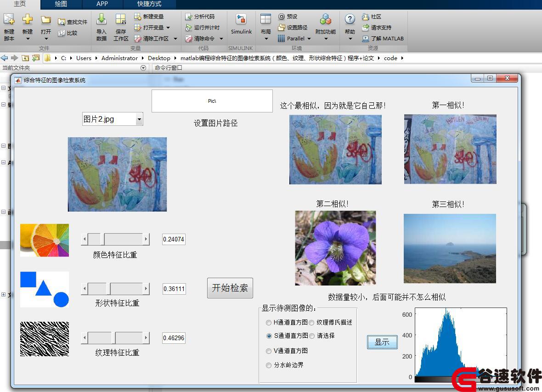Click the 显示 (Display) button
Image resolution: width=542 pixels, height=392 pixels.
tap(382, 342)
